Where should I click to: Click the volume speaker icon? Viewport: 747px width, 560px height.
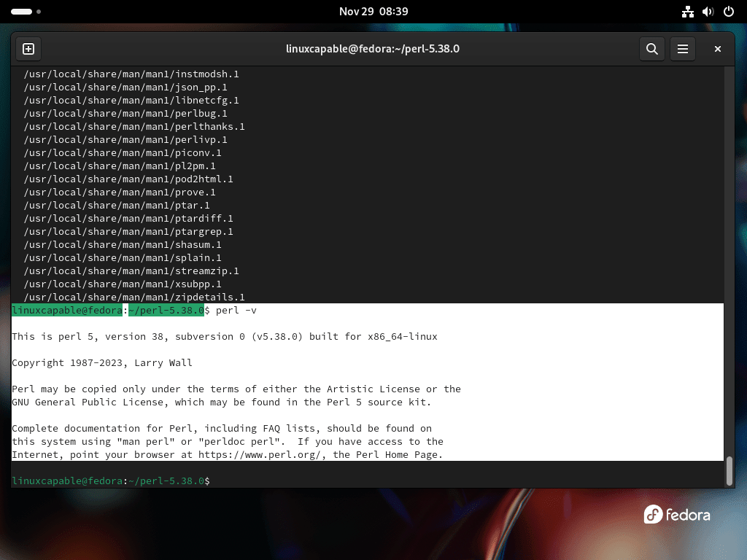(708, 12)
